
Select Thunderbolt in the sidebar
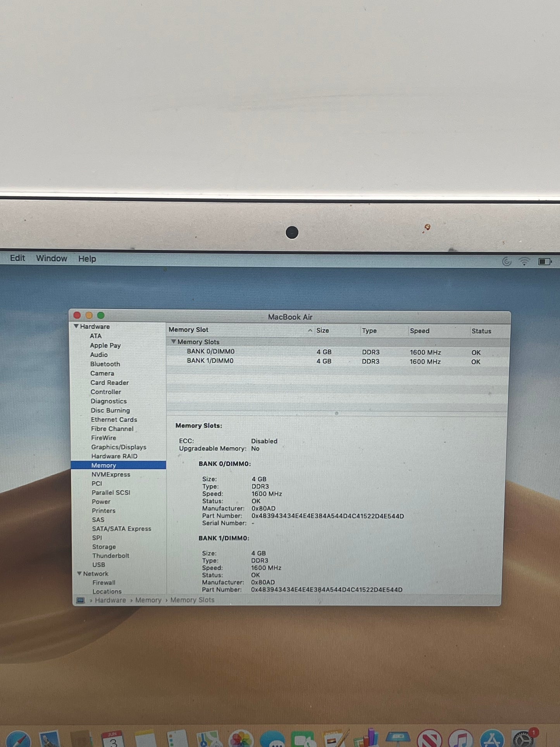tap(111, 556)
